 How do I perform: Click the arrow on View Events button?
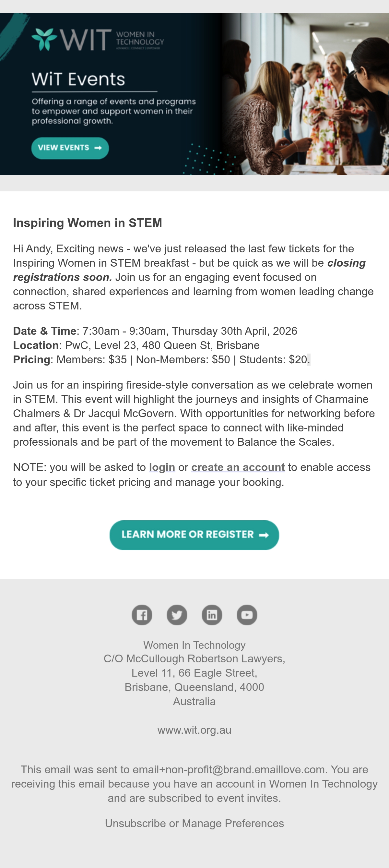click(98, 148)
